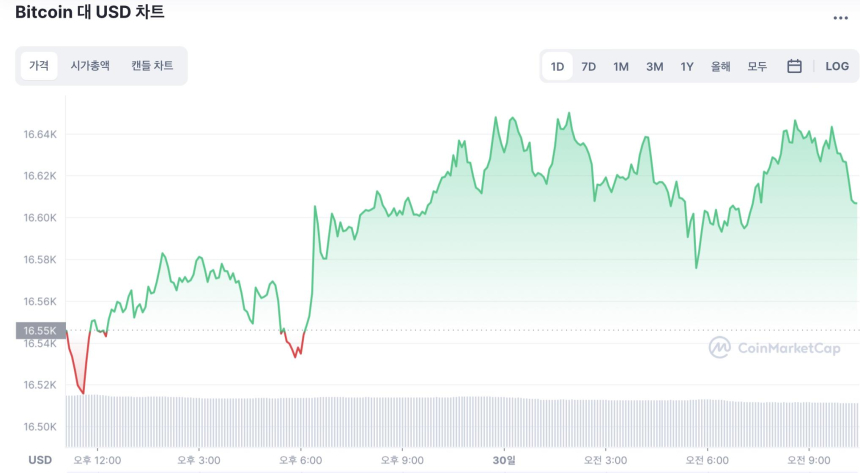Toggle the LOG scale option
Screen dimensions: 860x473
pos(837,66)
